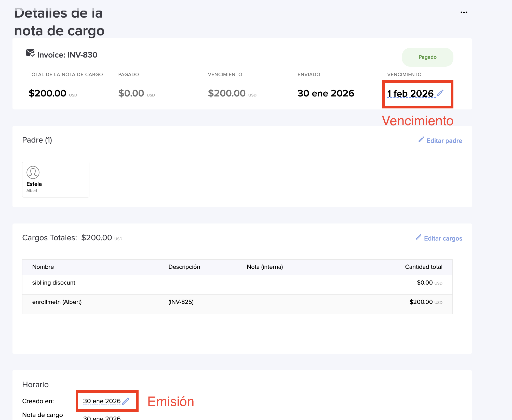Open the Estela parent card

coord(56,179)
